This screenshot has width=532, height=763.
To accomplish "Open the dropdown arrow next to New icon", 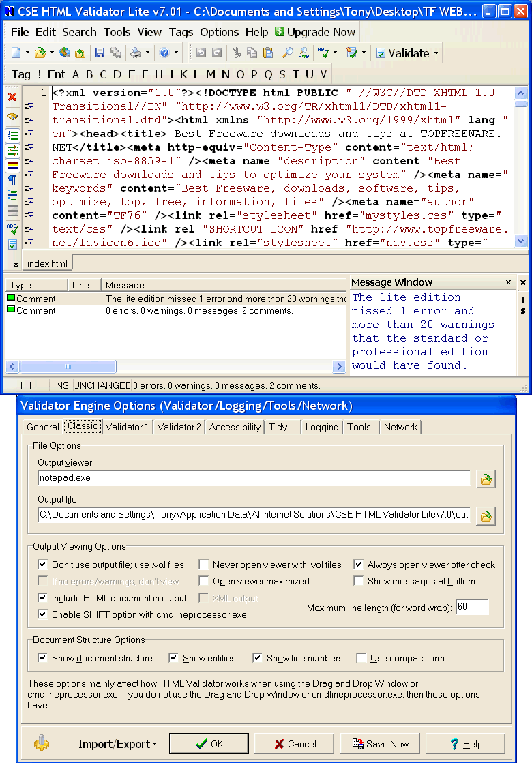I will (x=27, y=53).
